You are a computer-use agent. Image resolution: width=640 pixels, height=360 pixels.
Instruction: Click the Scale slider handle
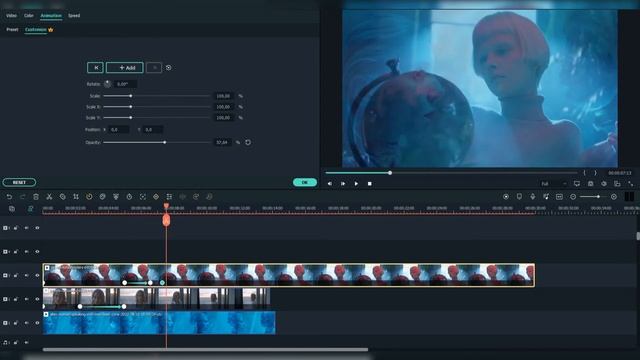pos(131,96)
